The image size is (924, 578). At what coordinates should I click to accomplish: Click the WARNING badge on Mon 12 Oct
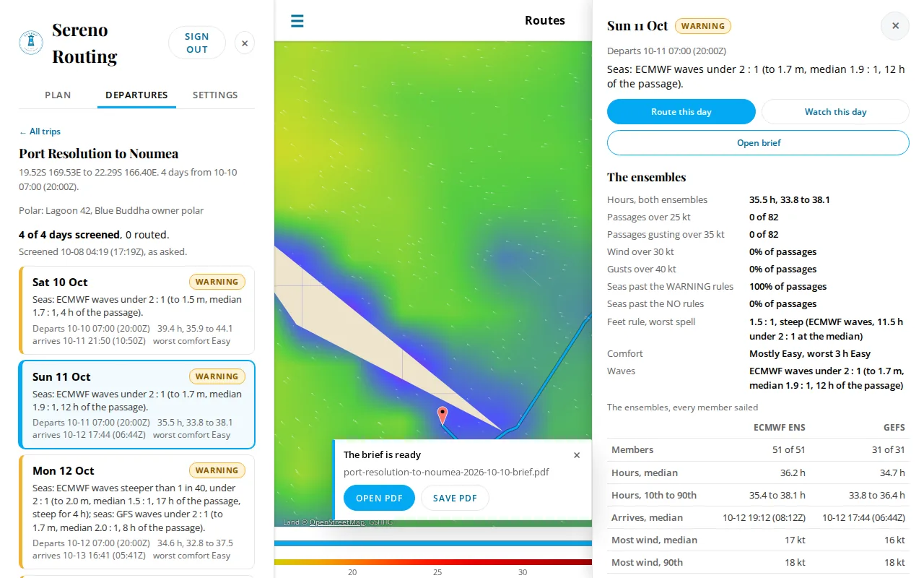click(217, 470)
